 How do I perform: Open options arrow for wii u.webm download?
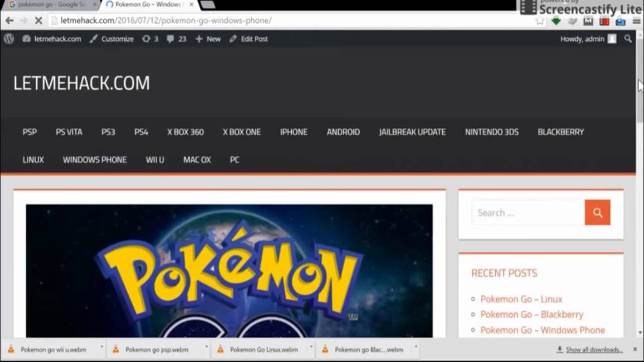coord(102,347)
